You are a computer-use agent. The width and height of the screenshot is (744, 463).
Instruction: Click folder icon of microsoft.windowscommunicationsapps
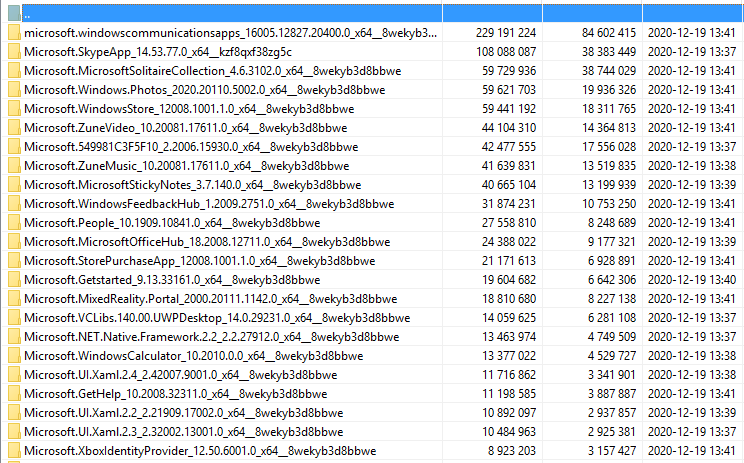coord(14,32)
